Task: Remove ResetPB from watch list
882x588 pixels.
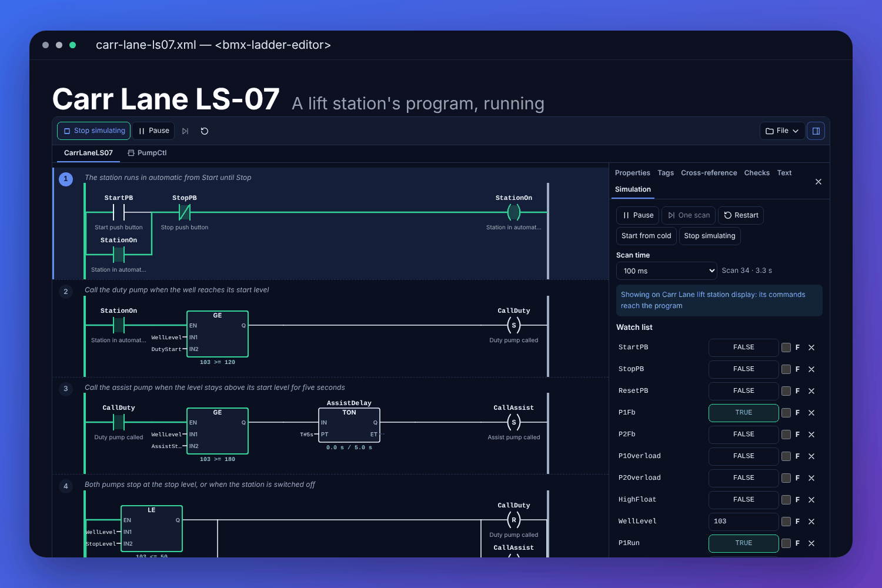Action: coord(811,391)
